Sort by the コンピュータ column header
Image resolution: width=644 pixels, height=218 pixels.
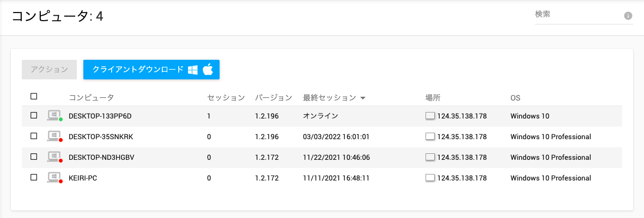(x=91, y=97)
